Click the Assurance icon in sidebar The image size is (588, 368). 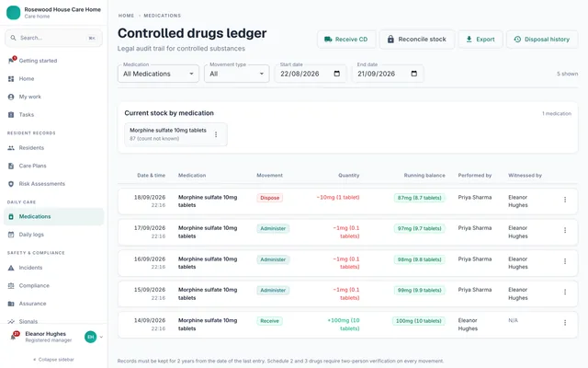point(11,304)
